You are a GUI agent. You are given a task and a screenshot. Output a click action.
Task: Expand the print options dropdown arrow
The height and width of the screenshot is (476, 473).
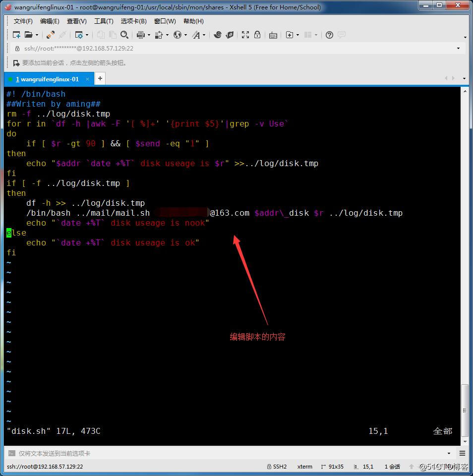pos(149,35)
